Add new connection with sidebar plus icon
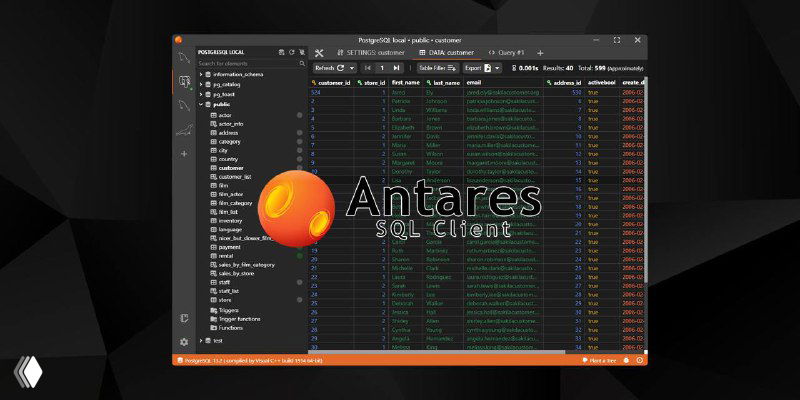Viewport: 800px width, 400px height. pyautogui.click(x=184, y=154)
